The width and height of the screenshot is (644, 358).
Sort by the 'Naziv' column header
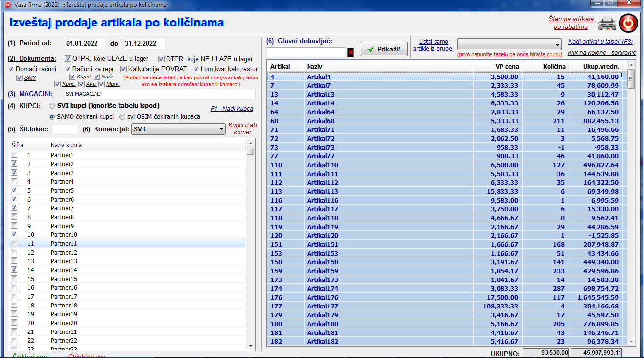tap(388, 66)
